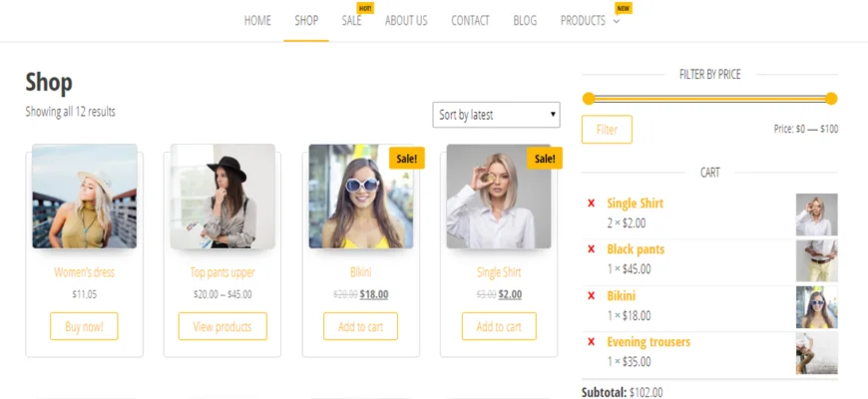868x399 pixels.
Task: Remove Black pants from cart
Action: click(591, 249)
